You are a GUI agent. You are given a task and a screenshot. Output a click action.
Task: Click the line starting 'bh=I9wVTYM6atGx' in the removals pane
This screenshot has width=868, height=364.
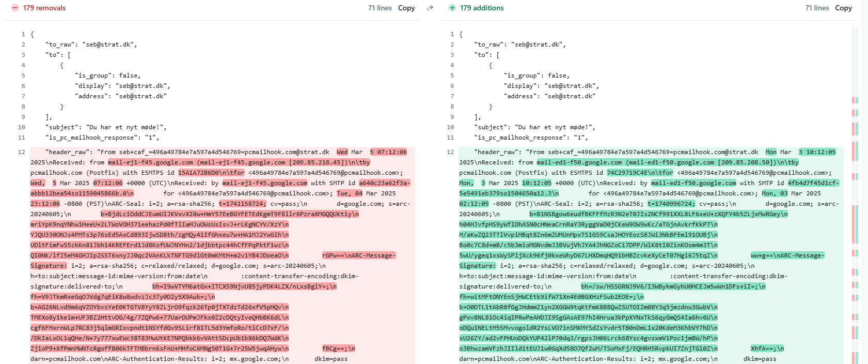tap(244, 286)
